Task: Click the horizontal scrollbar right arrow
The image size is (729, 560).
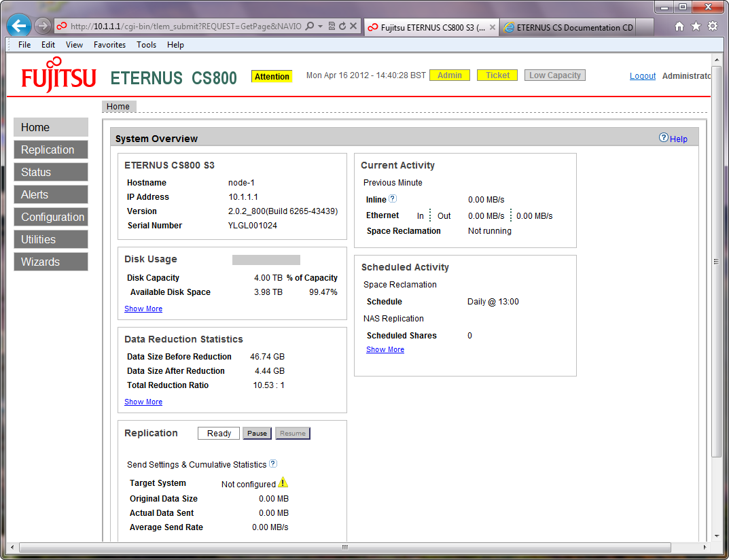Action: point(706,547)
